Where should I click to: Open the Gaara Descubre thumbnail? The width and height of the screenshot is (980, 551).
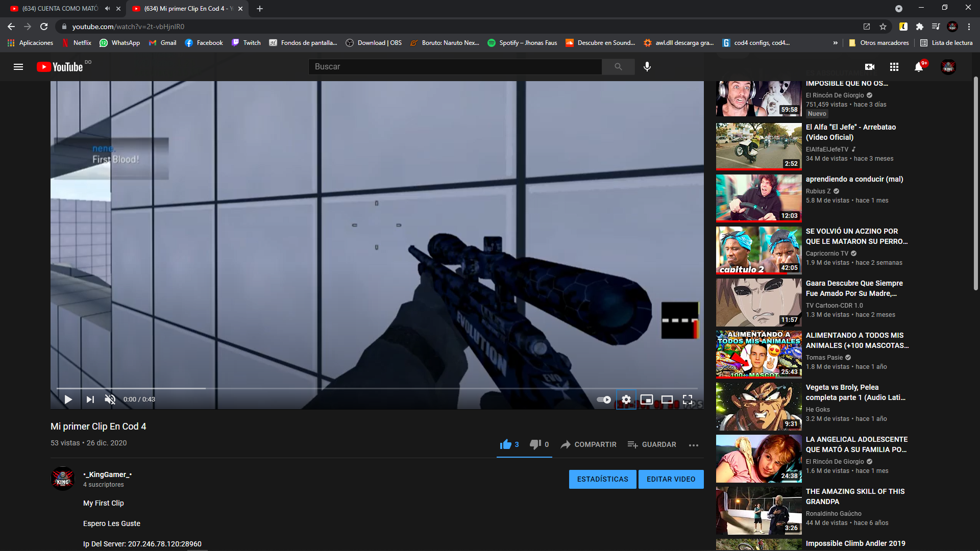(758, 303)
